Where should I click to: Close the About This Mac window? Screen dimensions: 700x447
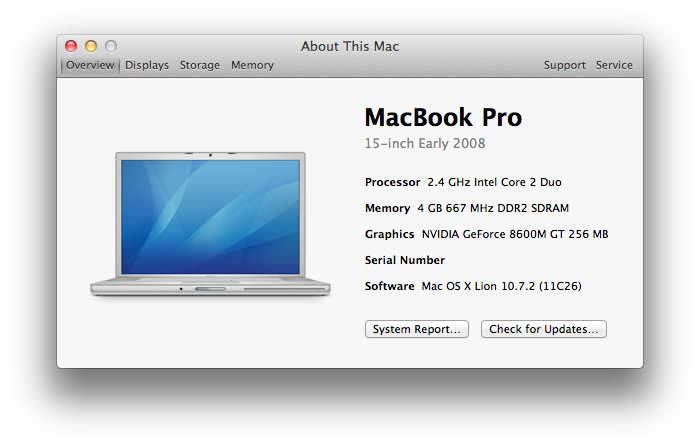[x=71, y=46]
